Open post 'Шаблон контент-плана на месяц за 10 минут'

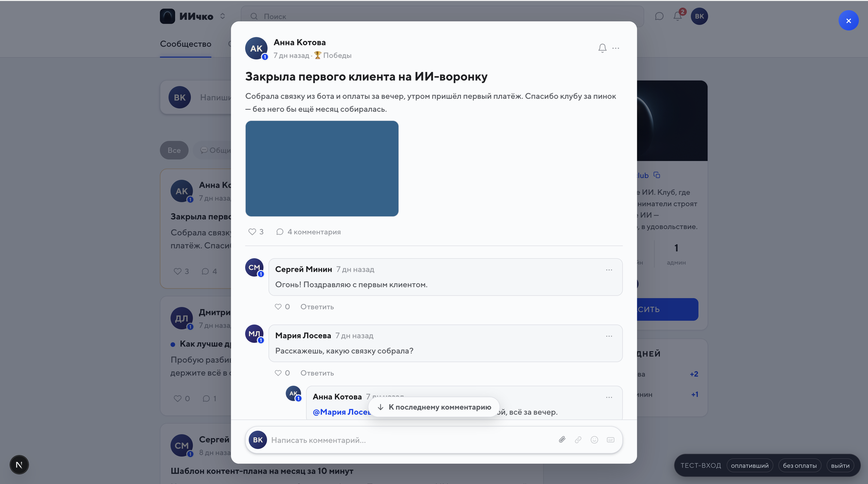click(x=262, y=471)
